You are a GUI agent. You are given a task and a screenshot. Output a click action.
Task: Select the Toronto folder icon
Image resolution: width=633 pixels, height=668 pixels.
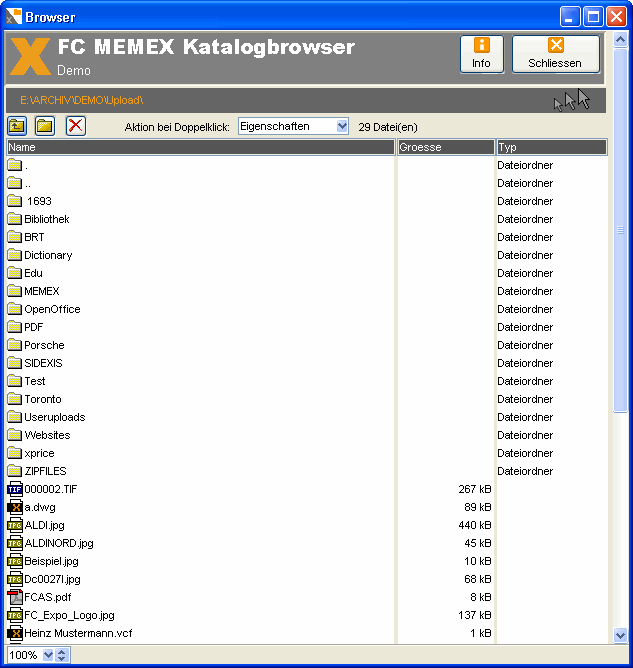pos(14,399)
